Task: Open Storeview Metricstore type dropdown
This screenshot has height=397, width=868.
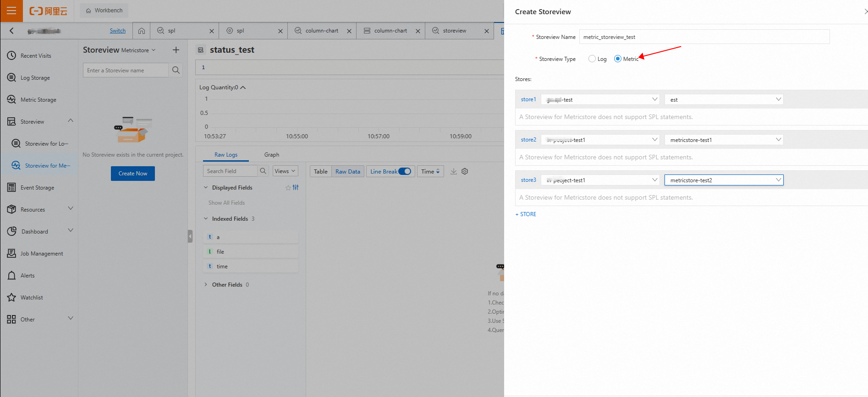Action: (138, 50)
